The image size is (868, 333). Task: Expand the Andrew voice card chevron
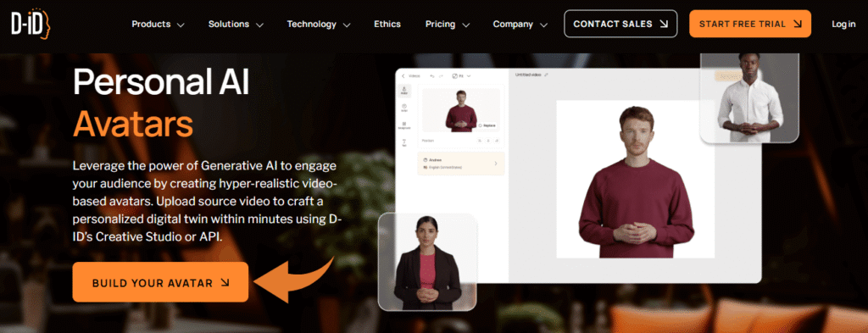[x=495, y=164]
